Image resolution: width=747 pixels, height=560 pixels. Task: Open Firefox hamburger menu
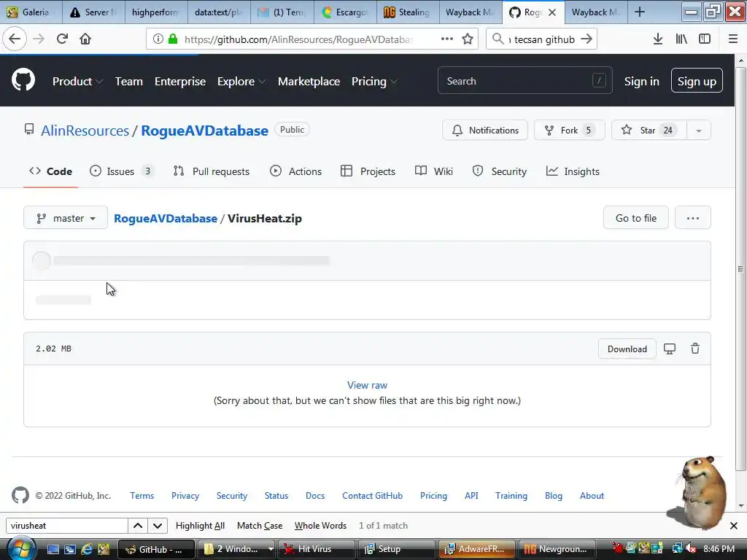click(733, 39)
